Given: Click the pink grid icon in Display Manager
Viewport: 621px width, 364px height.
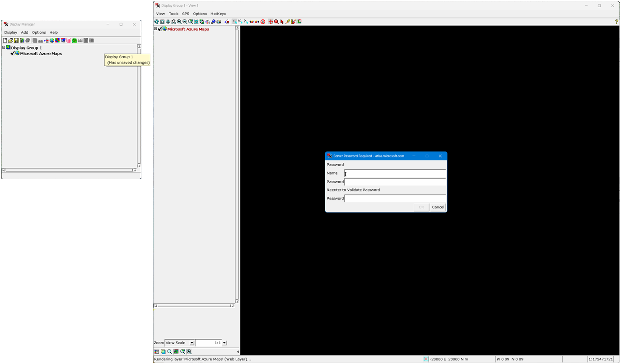Looking at the screenshot, I should (69, 41).
